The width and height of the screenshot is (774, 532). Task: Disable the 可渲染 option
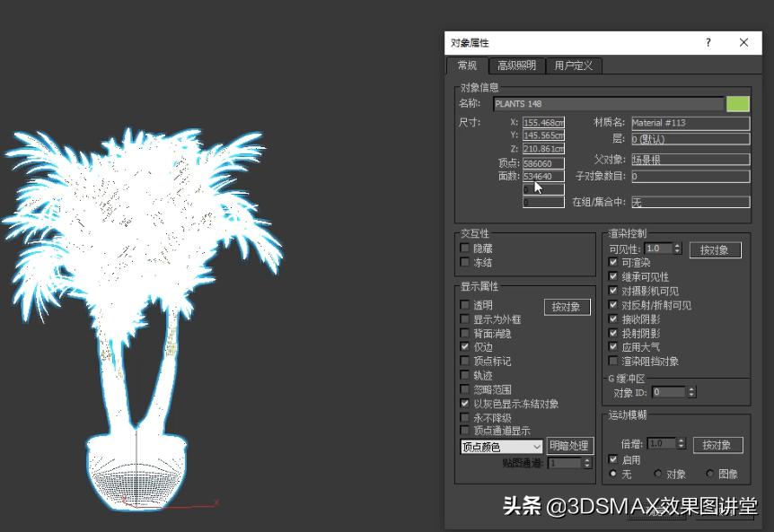coord(615,263)
